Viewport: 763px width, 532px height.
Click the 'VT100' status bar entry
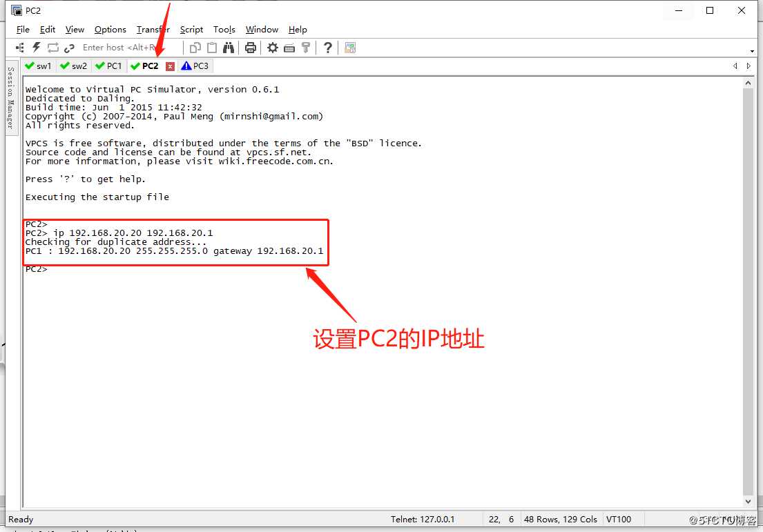(x=619, y=520)
